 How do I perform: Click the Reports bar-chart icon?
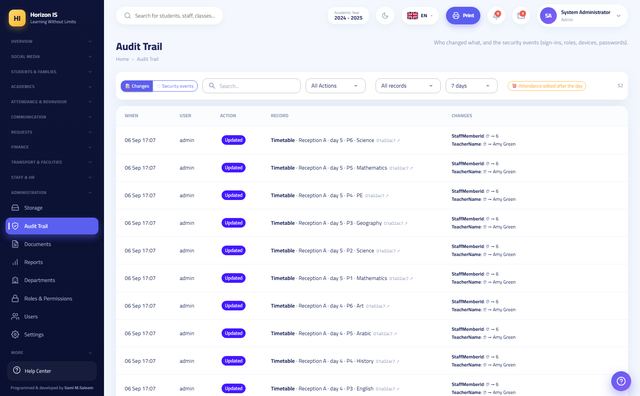click(x=15, y=262)
